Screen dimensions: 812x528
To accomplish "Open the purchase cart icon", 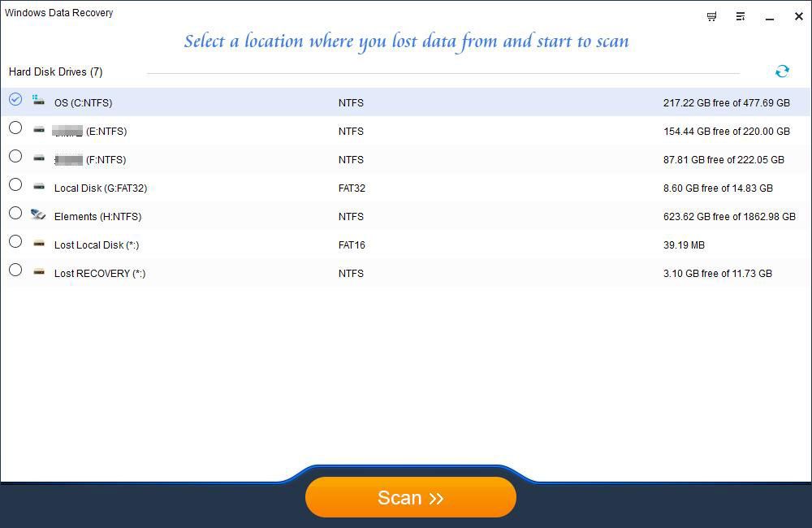I will click(x=711, y=16).
